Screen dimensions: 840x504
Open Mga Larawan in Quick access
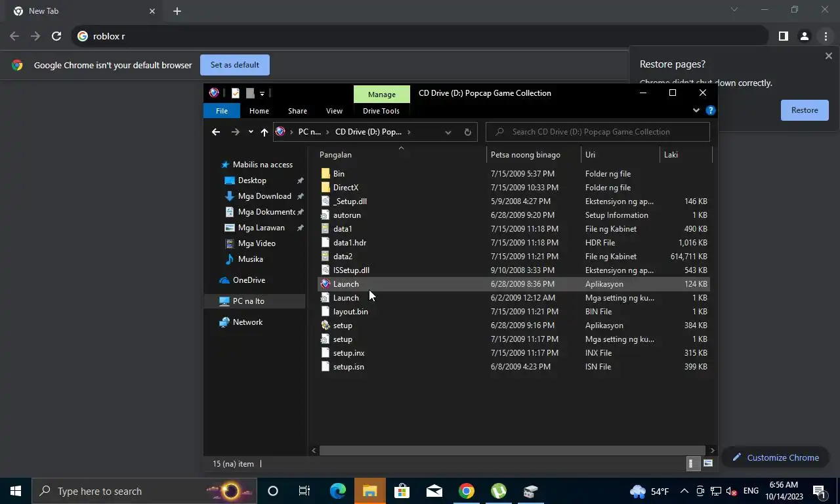(261, 228)
